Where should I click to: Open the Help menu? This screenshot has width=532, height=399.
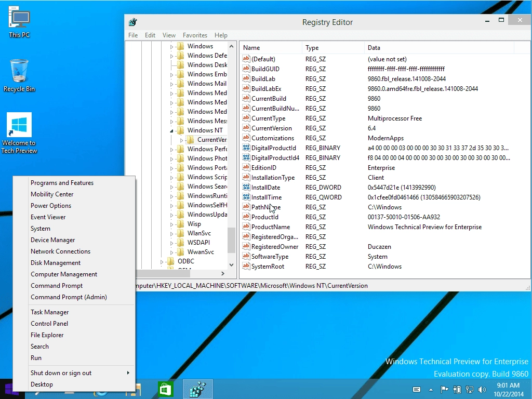click(x=221, y=35)
